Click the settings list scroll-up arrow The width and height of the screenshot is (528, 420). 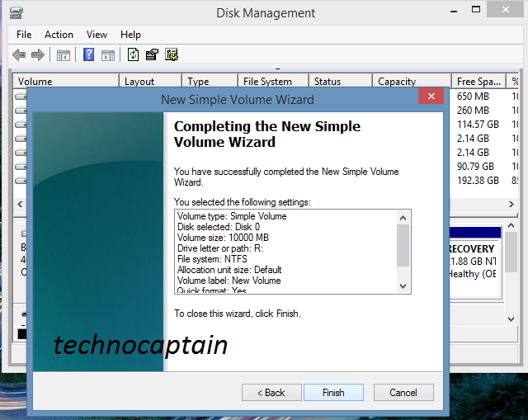click(x=403, y=218)
